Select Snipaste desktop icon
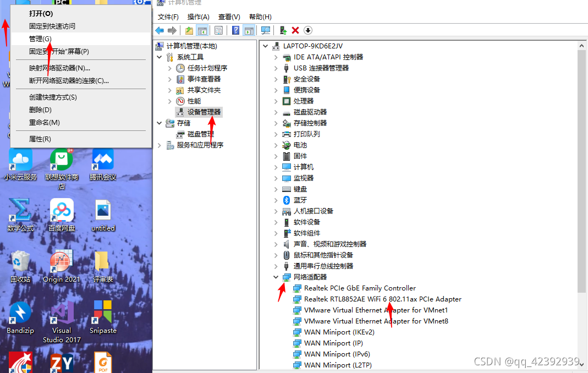 (x=103, y=318)
